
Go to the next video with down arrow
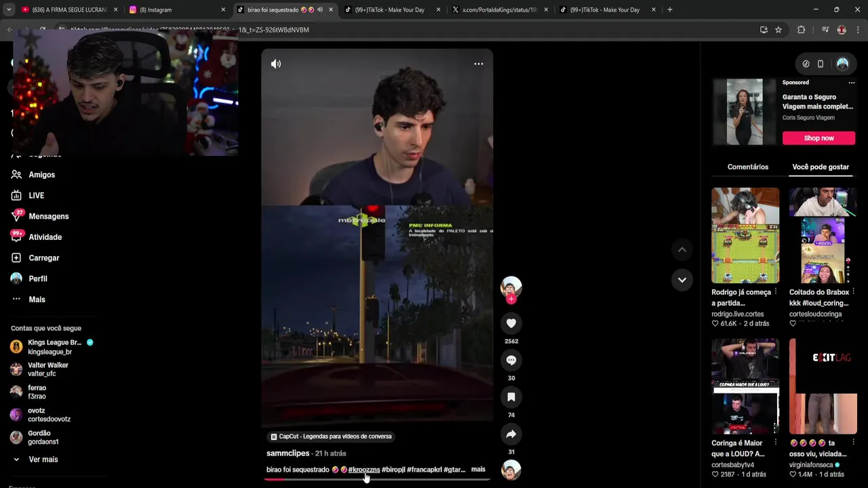coord(682,279)
